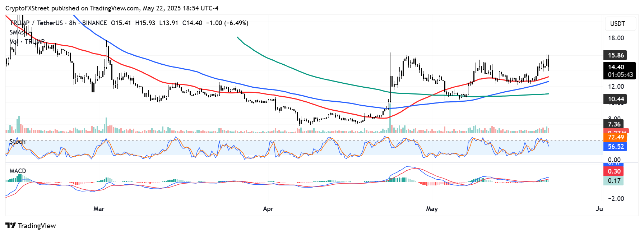The width and height of the screenshot is (644, 235).
Task: Click the Apr label on time axis
Action: click(x=268, y=209)
